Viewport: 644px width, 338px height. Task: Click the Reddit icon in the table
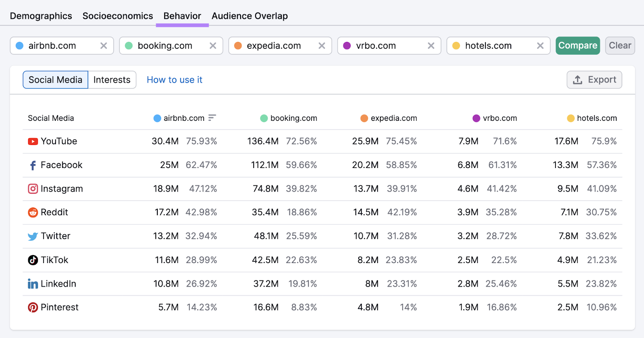pyautogui.click(x=33, y=212)
